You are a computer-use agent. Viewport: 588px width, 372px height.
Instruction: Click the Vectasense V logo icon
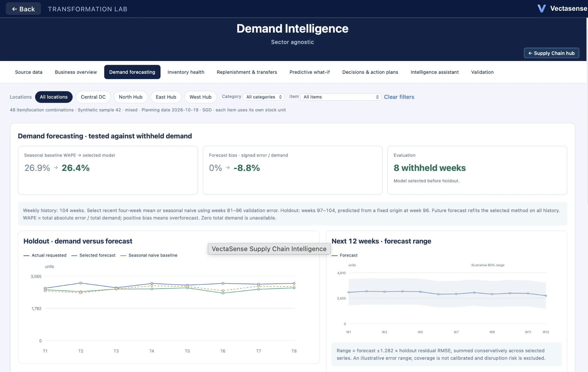pyautogui.click(x=541, y=8)
